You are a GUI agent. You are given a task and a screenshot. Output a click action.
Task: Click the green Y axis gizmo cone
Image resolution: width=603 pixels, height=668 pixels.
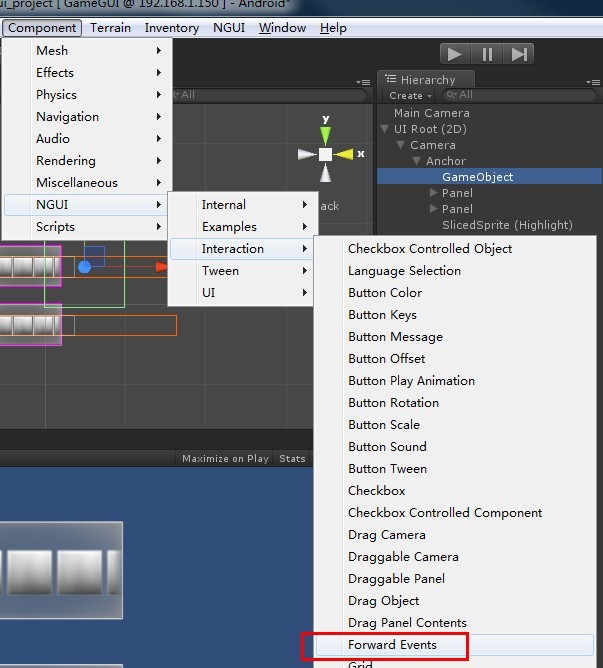pyautogui.click(x=325, y=133)
